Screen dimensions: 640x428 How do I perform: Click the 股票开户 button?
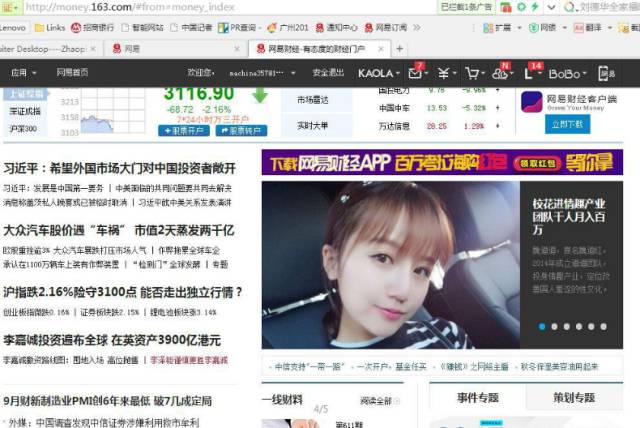[184, 131]
